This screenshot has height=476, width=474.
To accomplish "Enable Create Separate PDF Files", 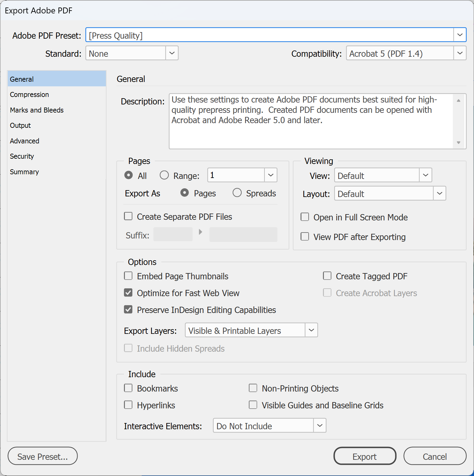I will [128, 216].
